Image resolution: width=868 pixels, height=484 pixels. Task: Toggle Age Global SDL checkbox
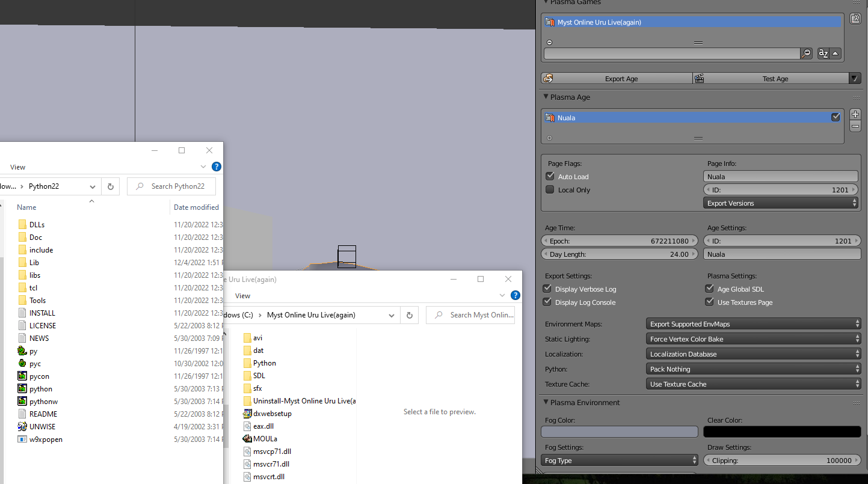tap(710, 289)
